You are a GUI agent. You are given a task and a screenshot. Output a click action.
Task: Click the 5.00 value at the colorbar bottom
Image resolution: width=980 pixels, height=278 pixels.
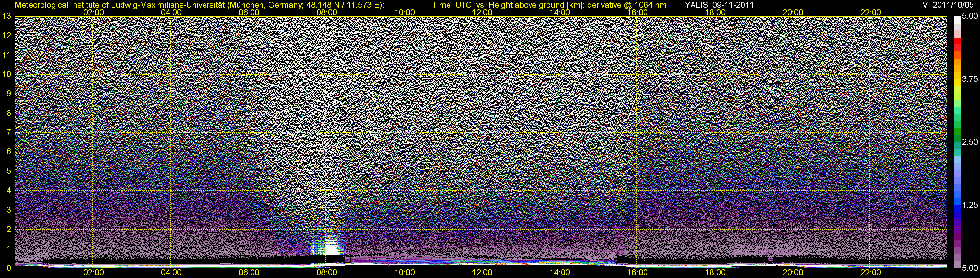click(970, 268)
